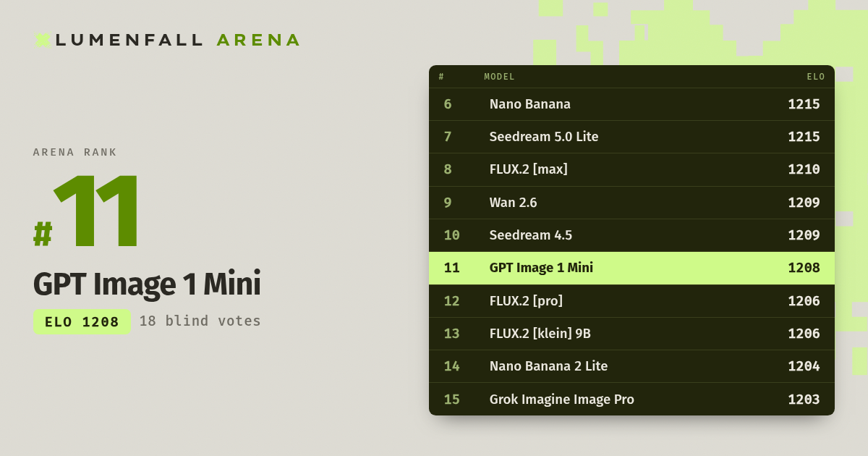Select the Nano Banana row
868x456 pixels.
pyautogui.click(x=631, y=104)
